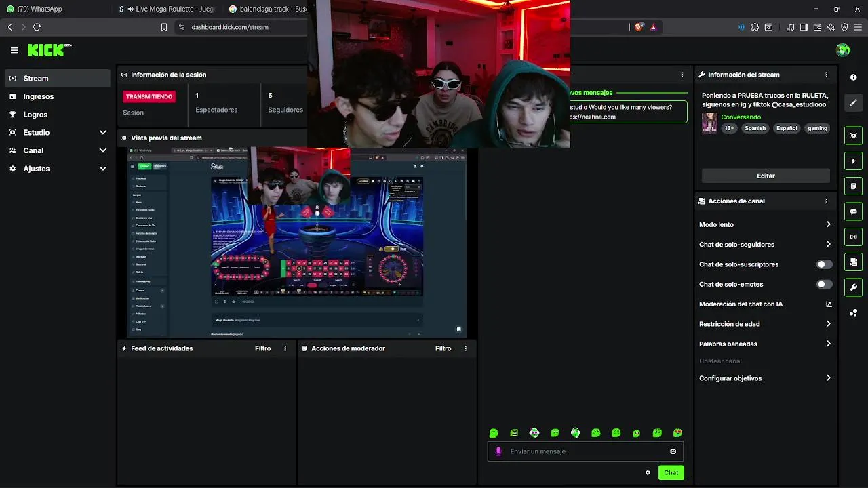Screen dimensions: 868x488
Task: Click the green Chat send button
Action: [671, 472]
